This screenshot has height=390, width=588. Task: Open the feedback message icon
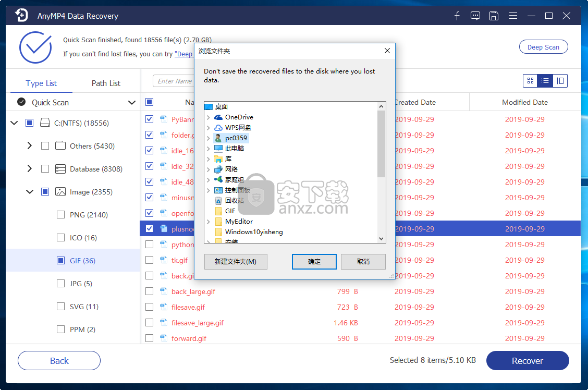(x=475, y=16)
